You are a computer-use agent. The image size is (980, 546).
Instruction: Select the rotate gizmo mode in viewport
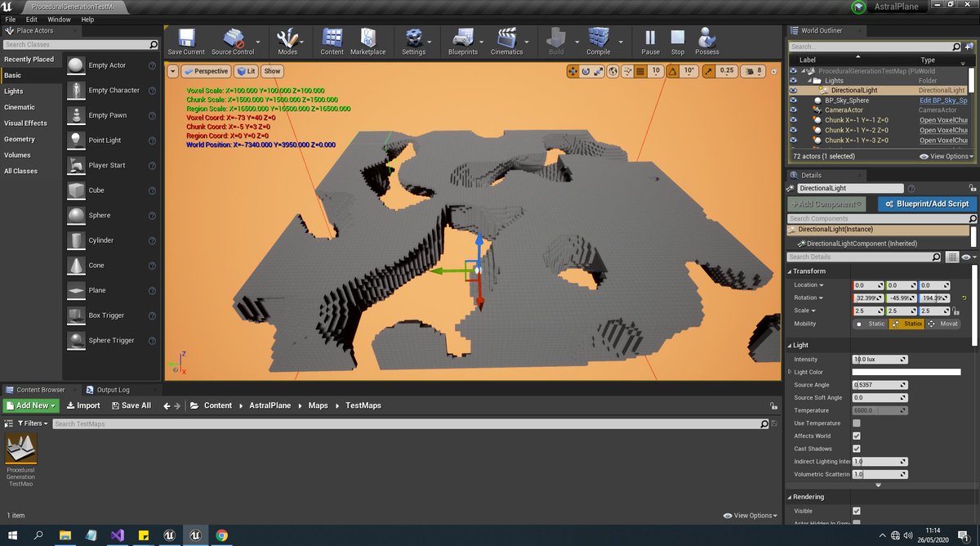click(x=586, y=71)
